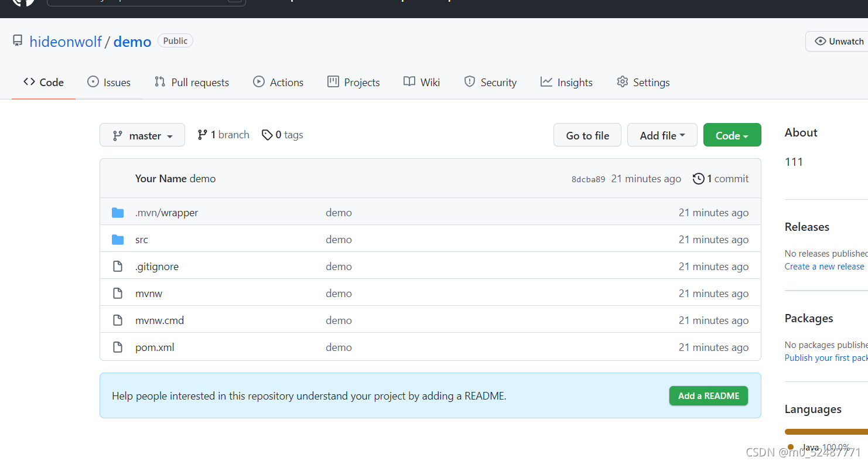View the 1 branch link
Image resolution: width=868 pixels, height=464 pixels.
(x=223, y=135)
